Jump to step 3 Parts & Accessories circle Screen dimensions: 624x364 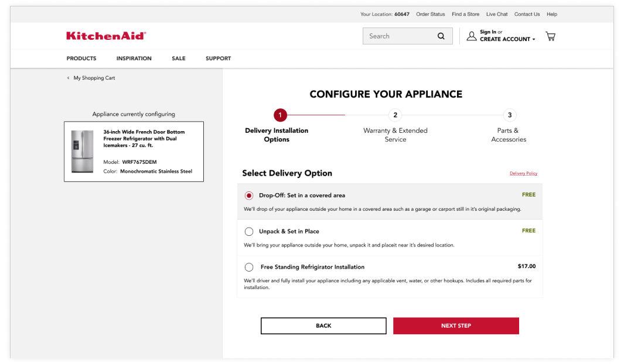[x=509, y=115]
